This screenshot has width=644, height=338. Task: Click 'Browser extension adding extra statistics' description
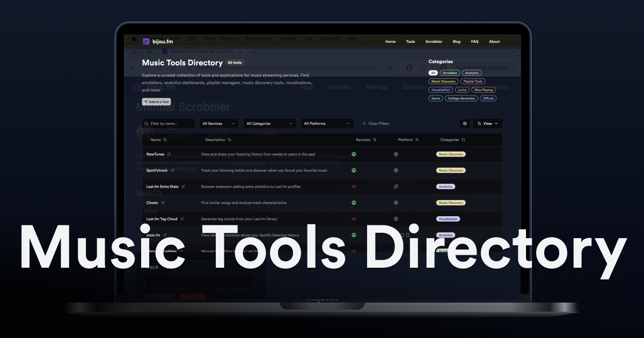coord(251,187)
